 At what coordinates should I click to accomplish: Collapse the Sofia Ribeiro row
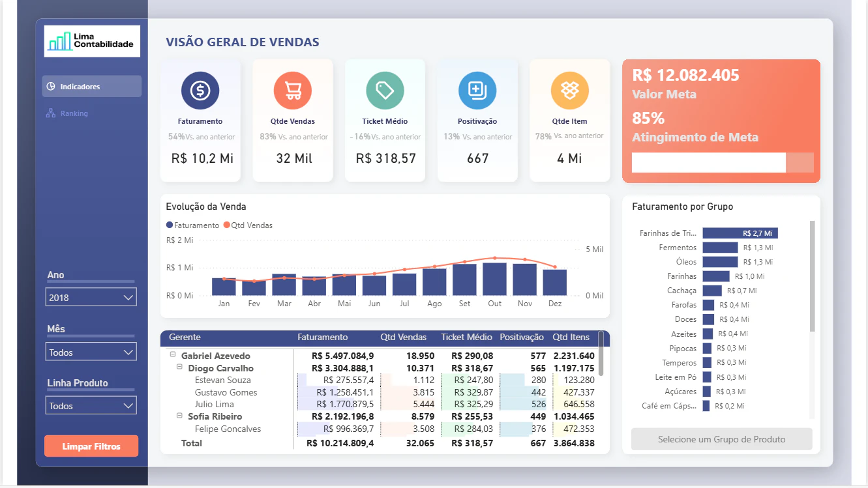click(x=179, y=416)
